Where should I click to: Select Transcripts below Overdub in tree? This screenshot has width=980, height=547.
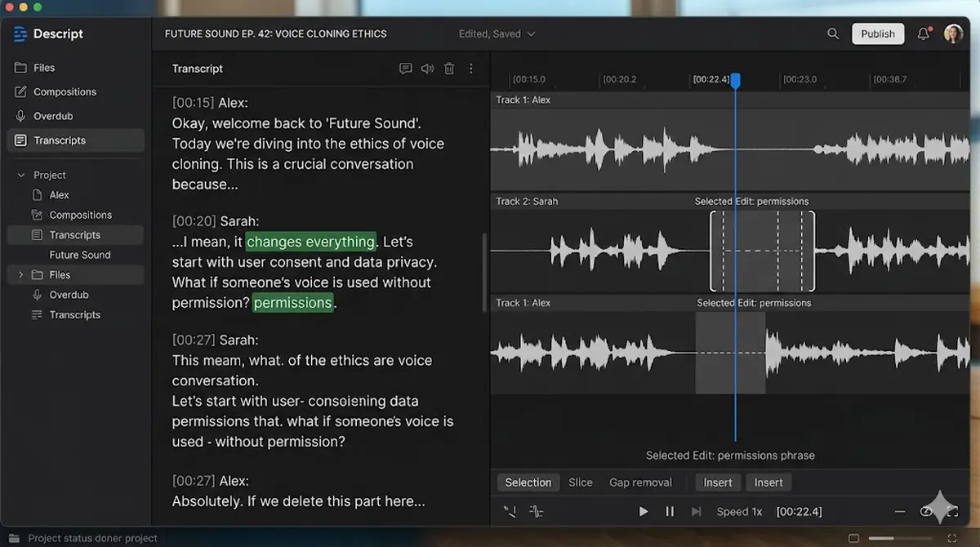tap(76, 315)
